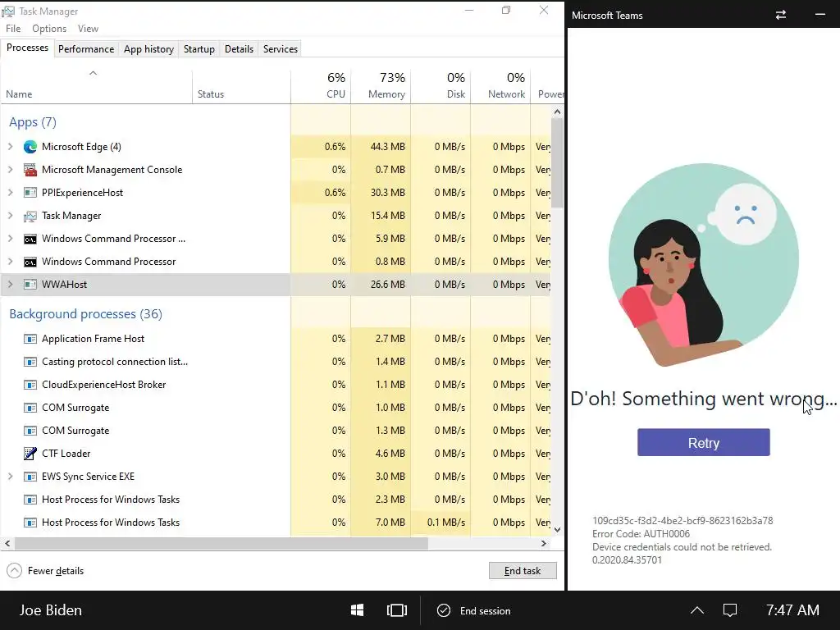This screenshot has height=630, width=840.
Task: Click Error Code: AUTH0006 text
Action: pyautogui.click(x=641, y=533)
